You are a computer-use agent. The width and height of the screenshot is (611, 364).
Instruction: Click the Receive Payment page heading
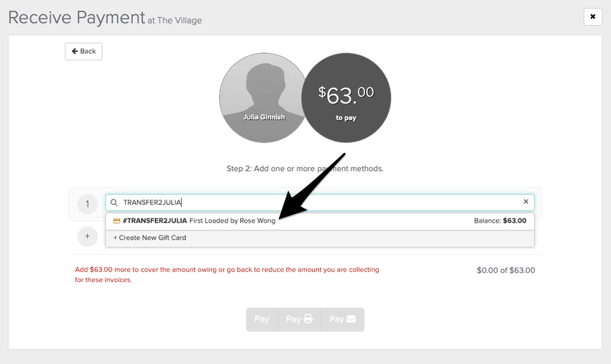pos(76,18)
